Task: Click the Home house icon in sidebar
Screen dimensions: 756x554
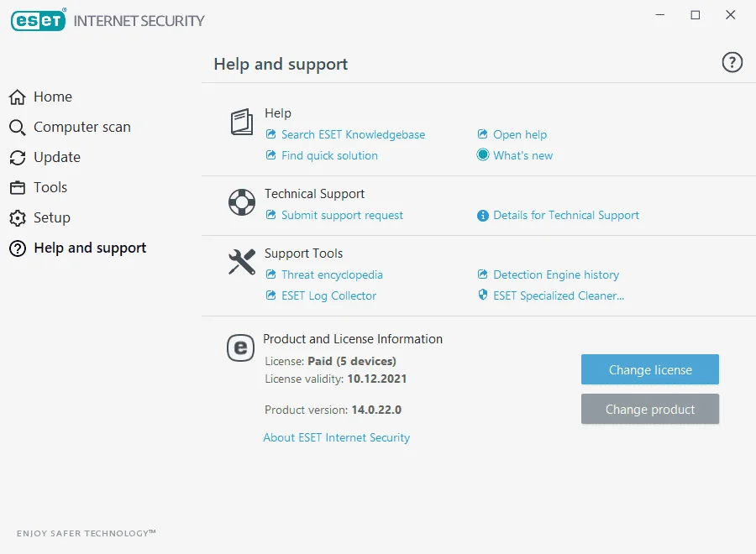Action: 18,97
